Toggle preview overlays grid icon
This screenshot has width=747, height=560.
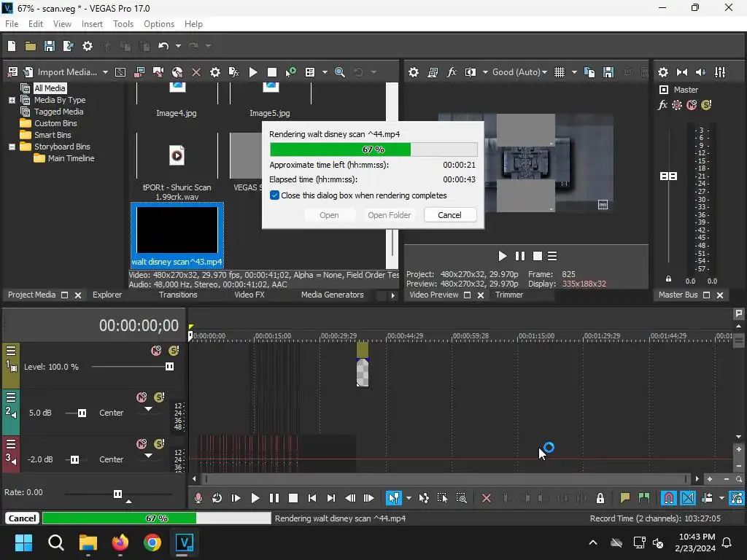click(560, 72)
